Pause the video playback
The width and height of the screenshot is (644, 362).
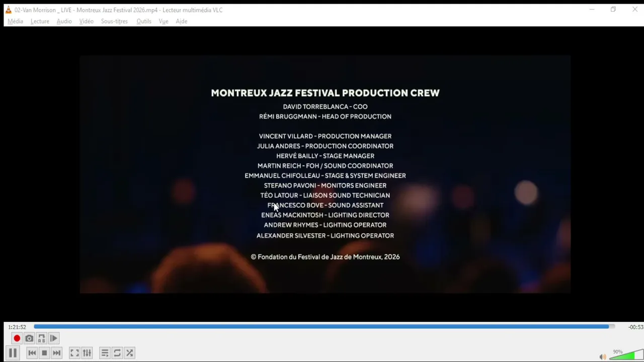(x=13, y=353)
